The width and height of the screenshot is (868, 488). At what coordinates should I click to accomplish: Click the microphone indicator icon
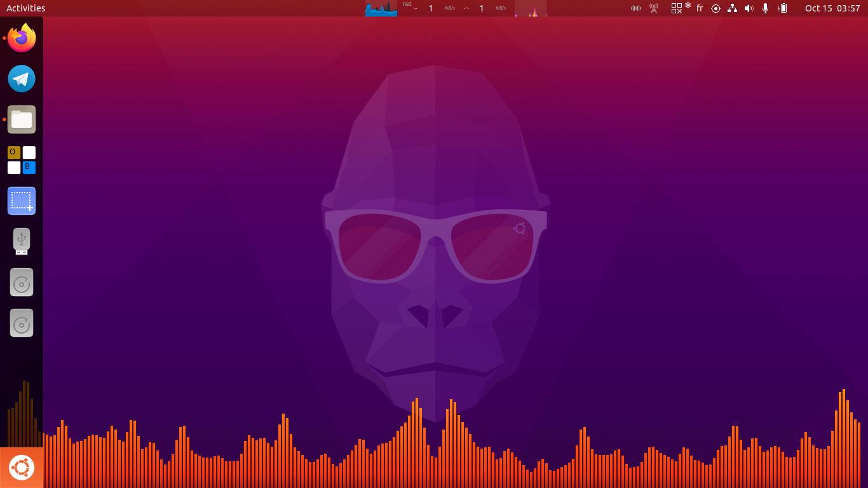pos(766,8)
